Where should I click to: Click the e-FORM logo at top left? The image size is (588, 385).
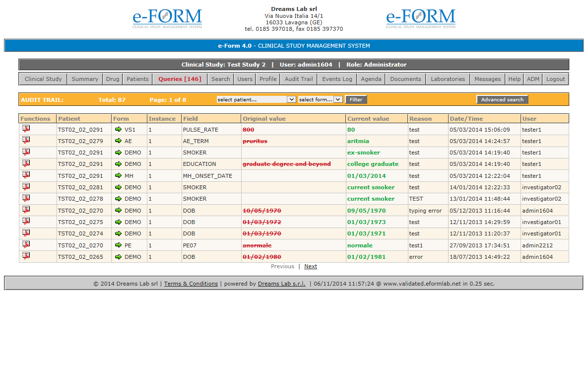coord(167,19)
